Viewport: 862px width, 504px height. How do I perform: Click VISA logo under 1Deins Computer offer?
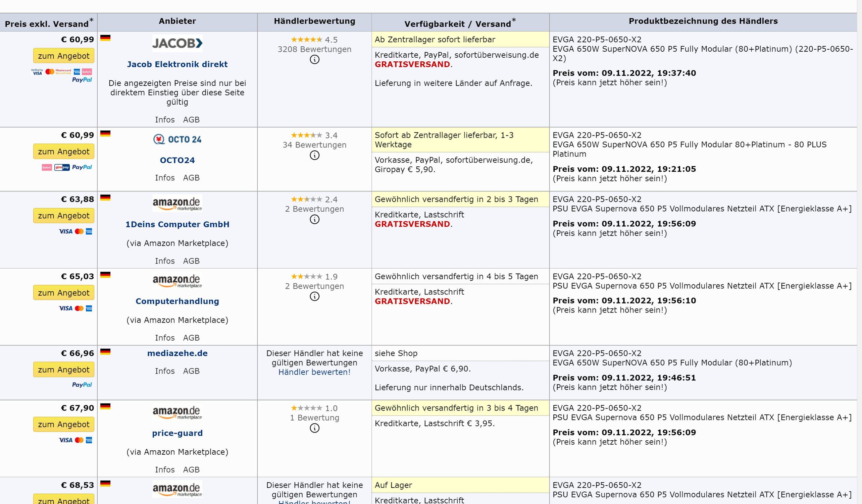pos(66,231)
